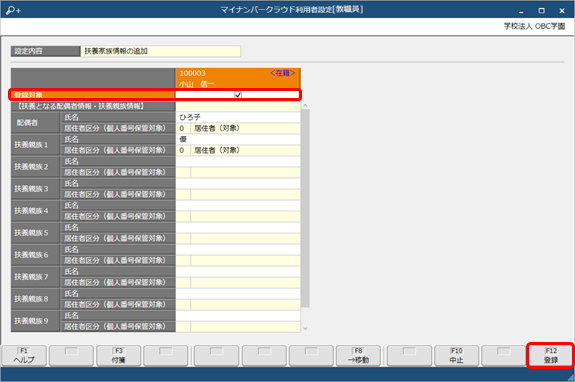Click scroll-up arrow of the family list

point(305,106)
